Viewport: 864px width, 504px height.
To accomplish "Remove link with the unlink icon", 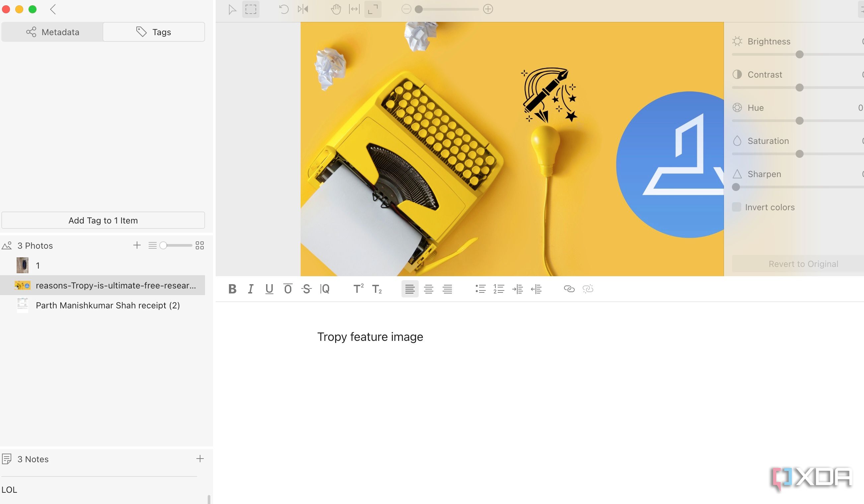I will [588, 289].
